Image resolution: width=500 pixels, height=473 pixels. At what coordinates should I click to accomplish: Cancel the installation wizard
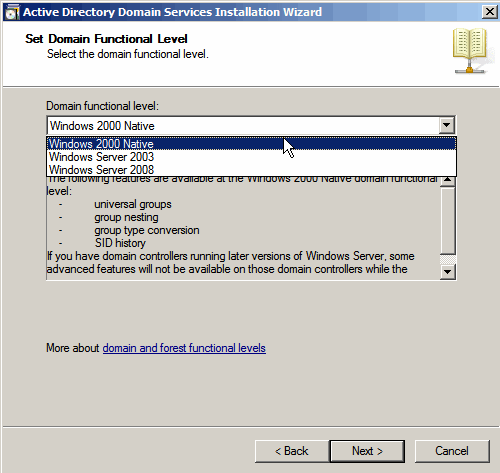[452, 451]
